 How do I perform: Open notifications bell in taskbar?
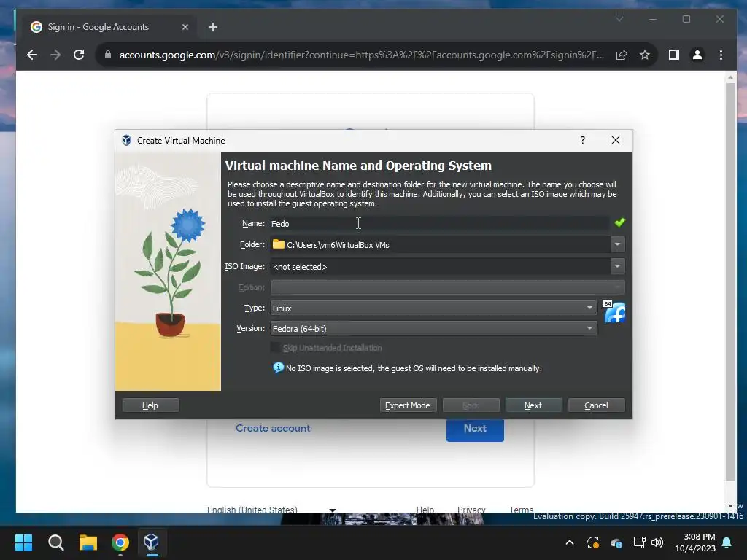727,542
